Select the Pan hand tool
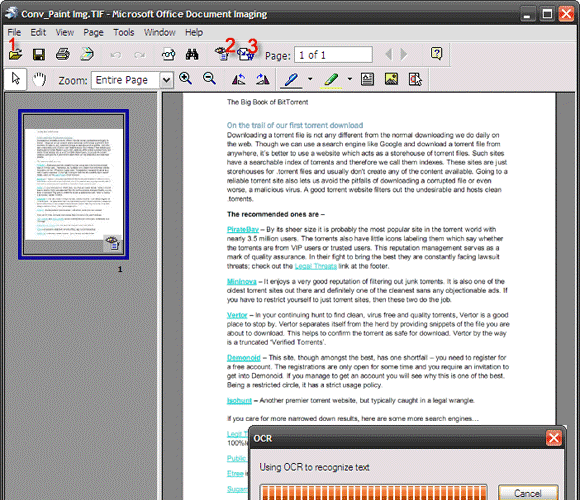 coord(39,79)
